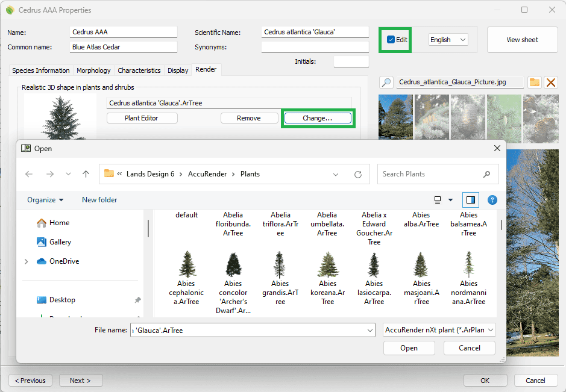Toggle the preview pane button
The width and height of the screenshot is (566, 392).
click(471, 200)
